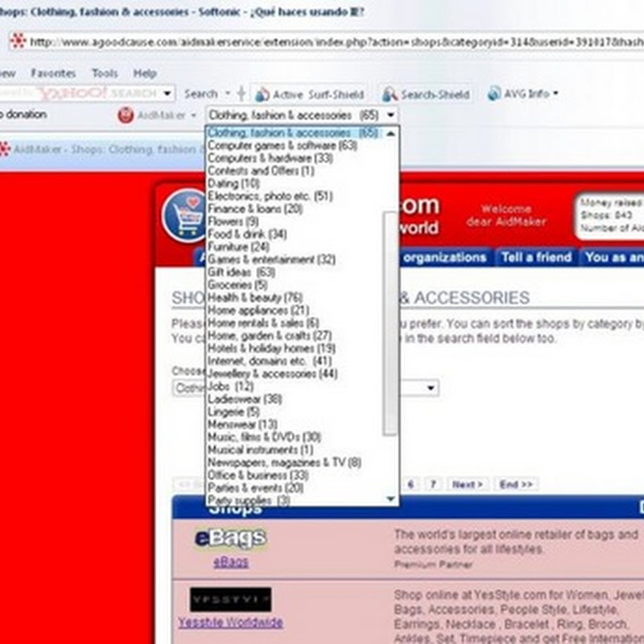
Task: Select Home rentals & sales (6)
Action: click(263, 324)
